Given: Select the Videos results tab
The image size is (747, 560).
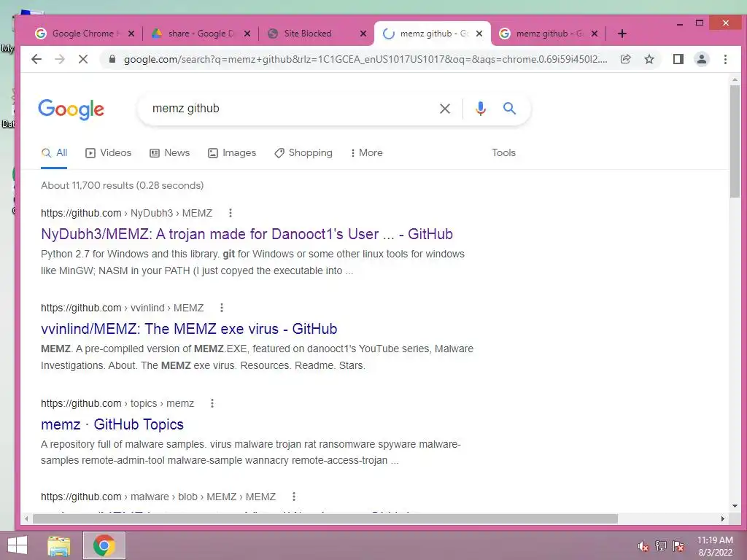Looking at the screenshot, I should (108, 153).
